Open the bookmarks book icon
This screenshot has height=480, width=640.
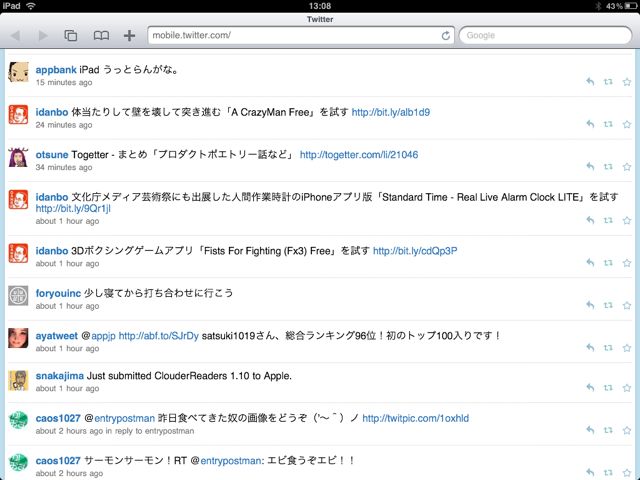tap(101, 36)
